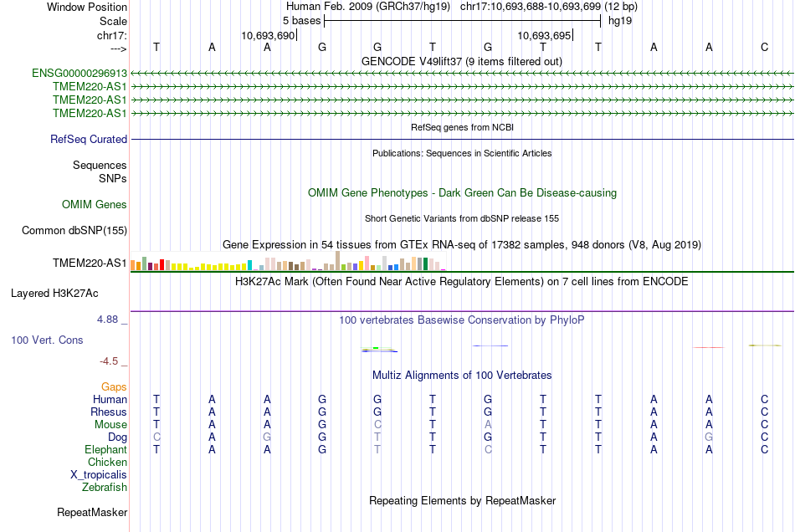This screenshot has height=532, width=795.
Task: Click the GENCODE V49lift37 track title
Action: click(462, 62)
